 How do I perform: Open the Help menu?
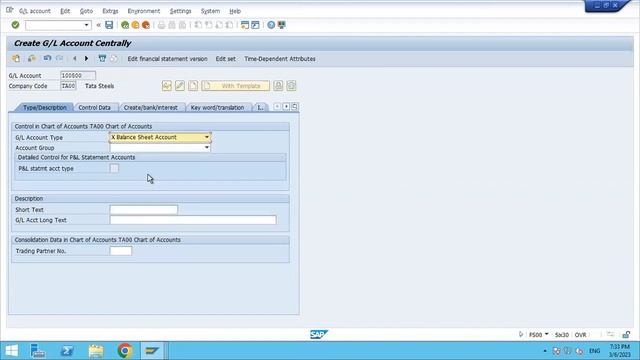[x=235, y=11]
